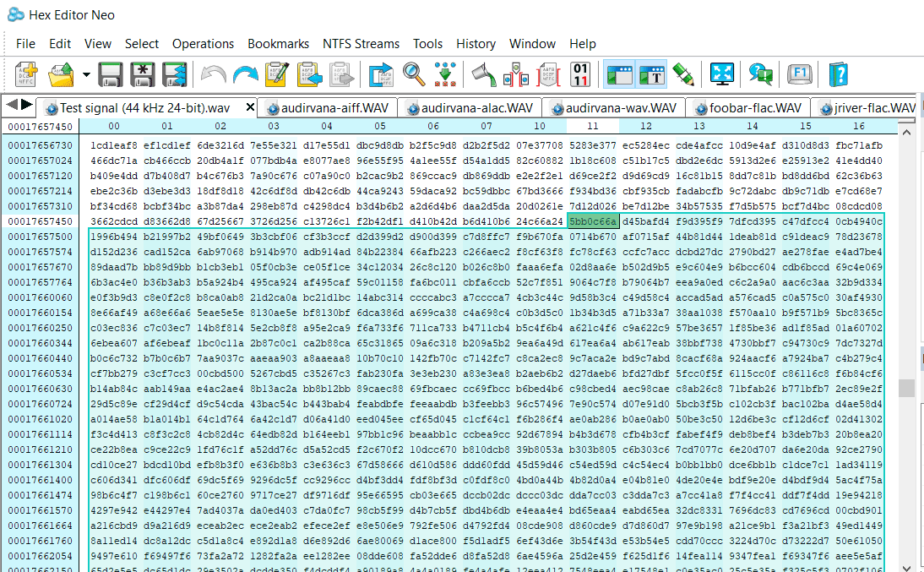The height and width of the screenshot is (572, 924).
Task: Click the F1 key help icon
Action: tap(798, 74)
